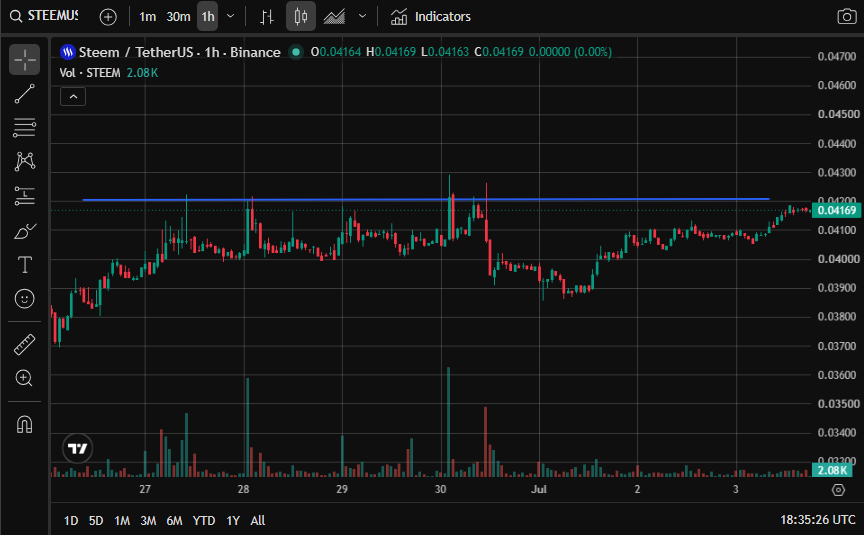
Task: Collapse the indicator legend chevron
Action: click(73, 97)
